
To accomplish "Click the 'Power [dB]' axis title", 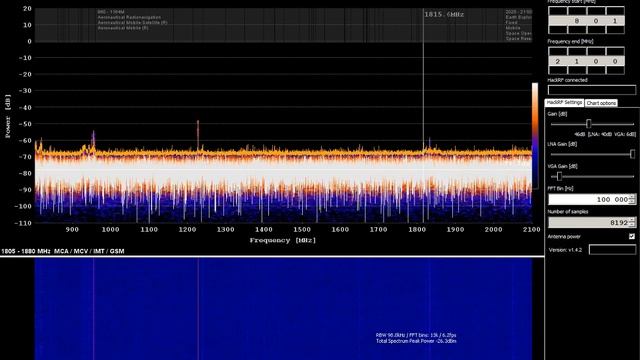I will (8, 116).
